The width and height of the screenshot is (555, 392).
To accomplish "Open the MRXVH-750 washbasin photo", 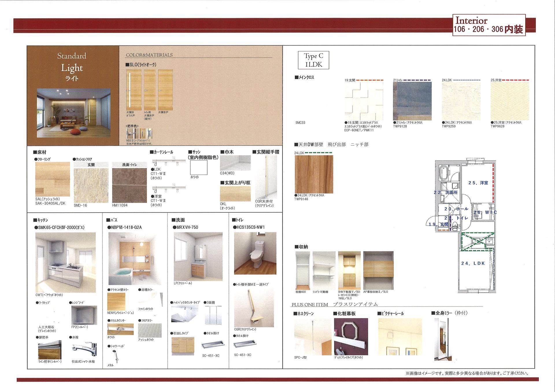I will click(x=198, y=257).
